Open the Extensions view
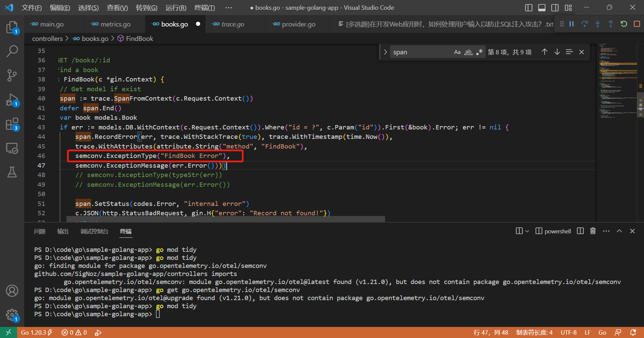This screenshot has height=338, width=644. [x=12, y=124]
